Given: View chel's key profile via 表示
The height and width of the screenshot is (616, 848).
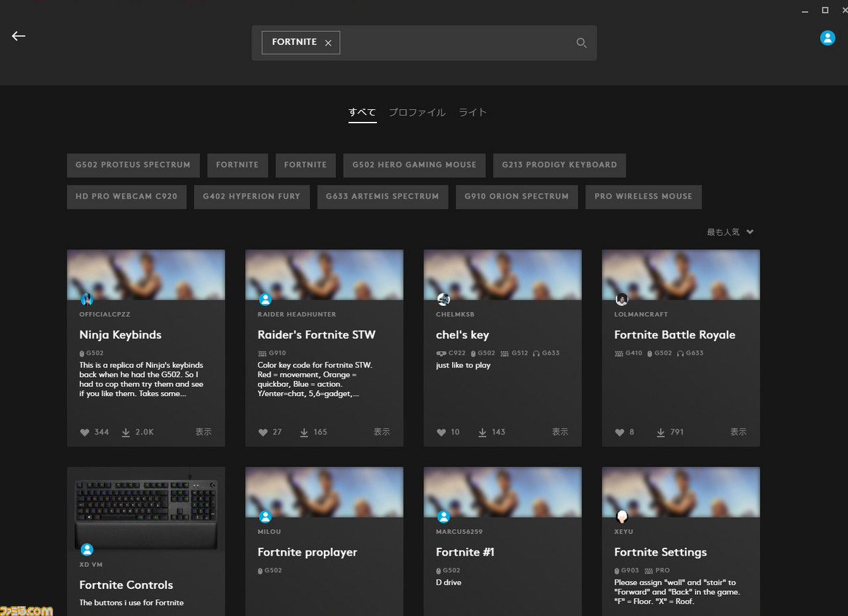Looking at the screenshot, I should click(560, 432).
